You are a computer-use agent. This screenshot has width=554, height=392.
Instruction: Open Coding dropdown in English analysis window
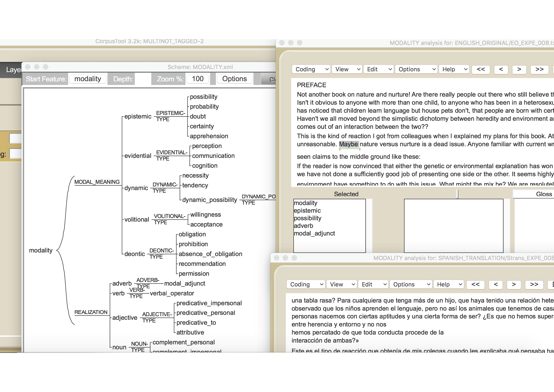click(311, 70)
